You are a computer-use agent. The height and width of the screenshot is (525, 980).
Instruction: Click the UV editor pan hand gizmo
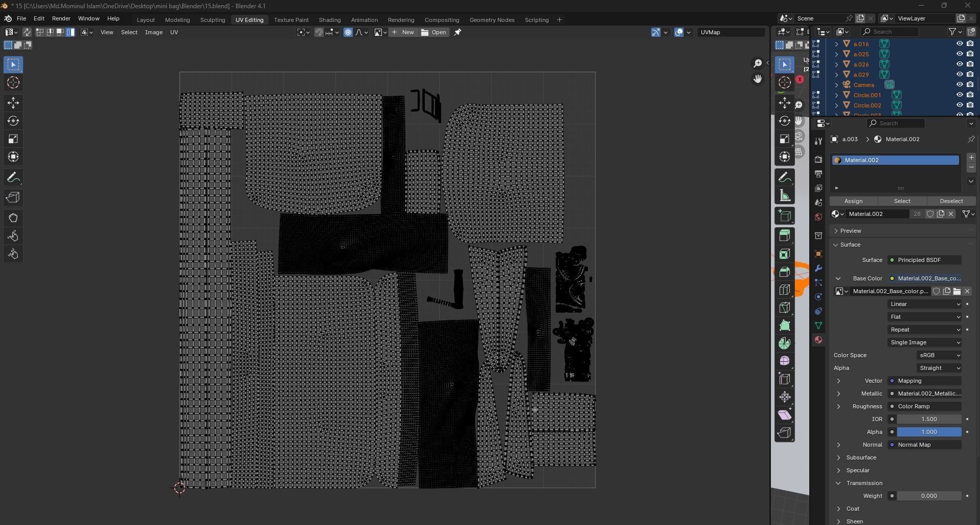click(758, 79)
